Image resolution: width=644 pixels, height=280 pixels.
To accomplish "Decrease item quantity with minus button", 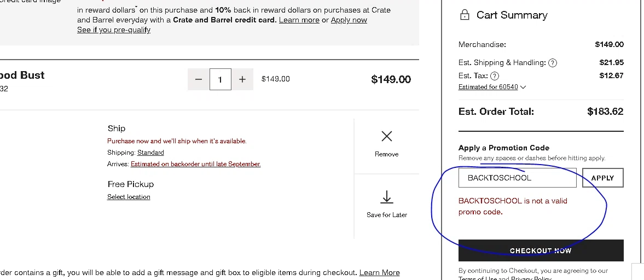I will [199, 79].
